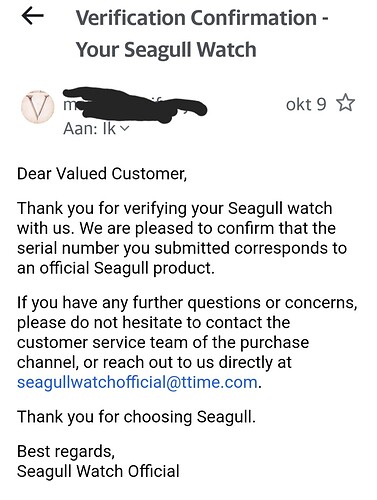Viewport: 377px width, 500px height.
Task: Tap the blacked-out sender name
Action: click(135, 104)
